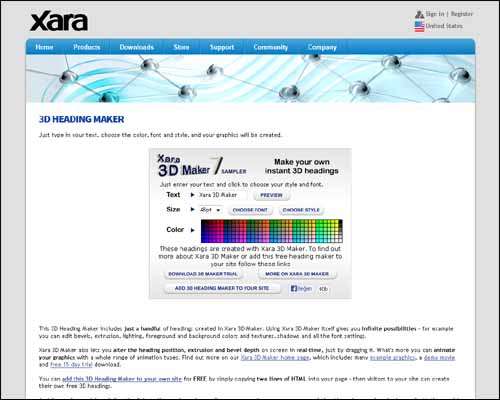Image resolution: width=500 pixels, height=400 pixels.
Task: Click ADD 3D HEADING MAKER TO YOUR SITE
Action: pos(222,288)
